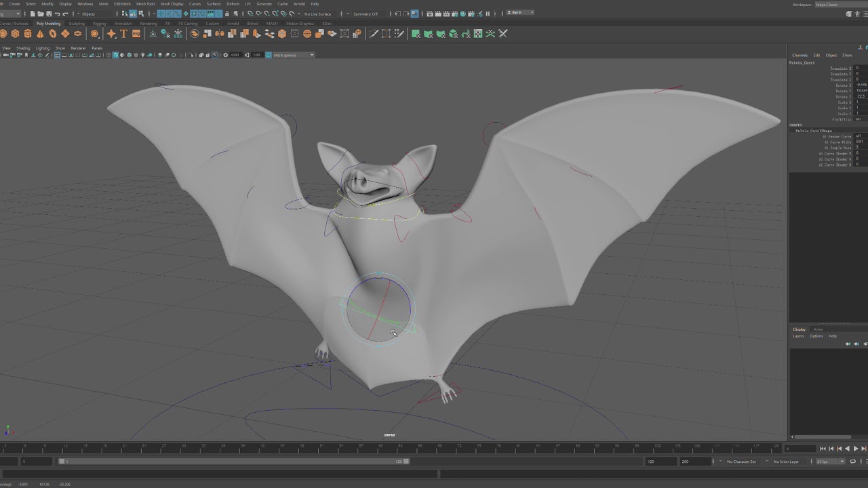Click the polygon cube shelf icon
868x488 pixels.
[15, 34]
